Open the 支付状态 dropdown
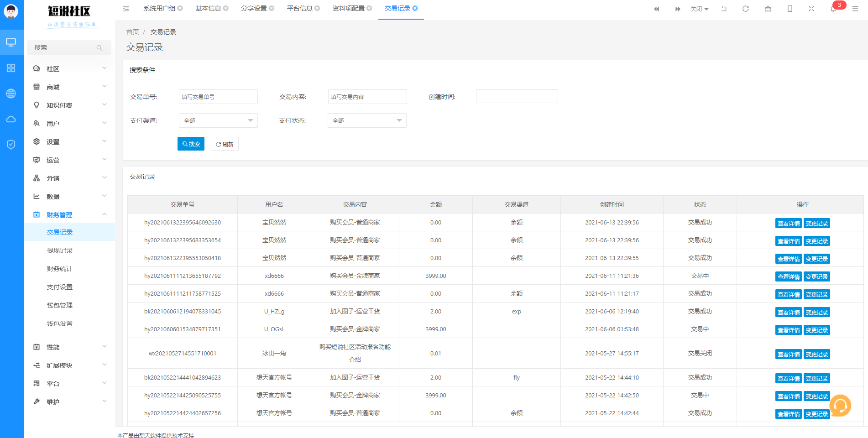This screenshot has height=438, width=868. coord(367,120)
